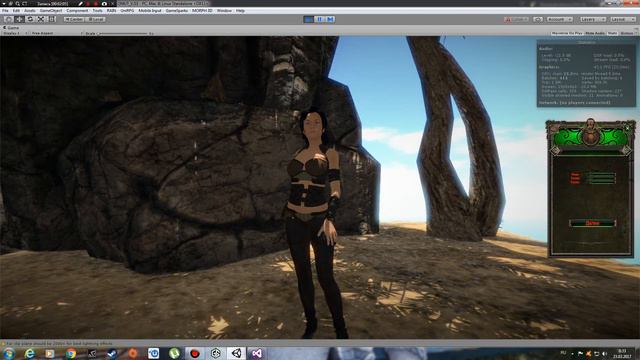Advance one frame with Step button
The image size is (640, 360).
[330, 19]
